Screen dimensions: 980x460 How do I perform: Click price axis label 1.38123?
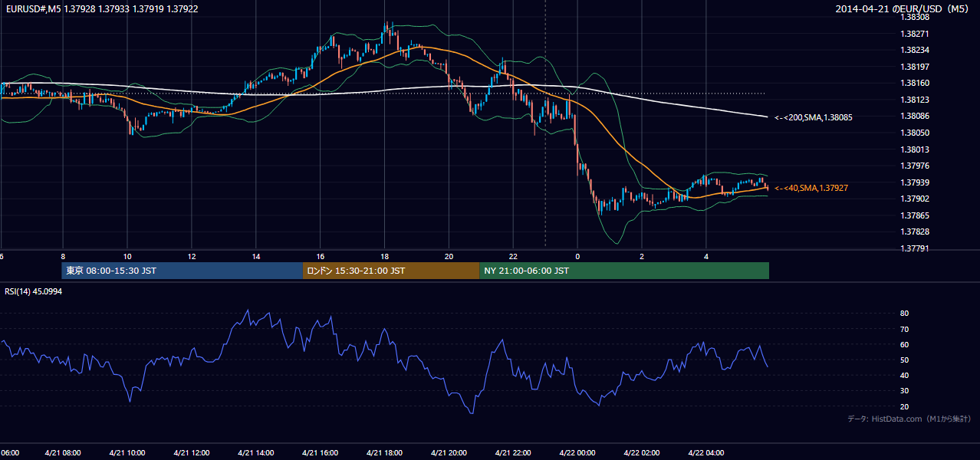tap(914, 100)
